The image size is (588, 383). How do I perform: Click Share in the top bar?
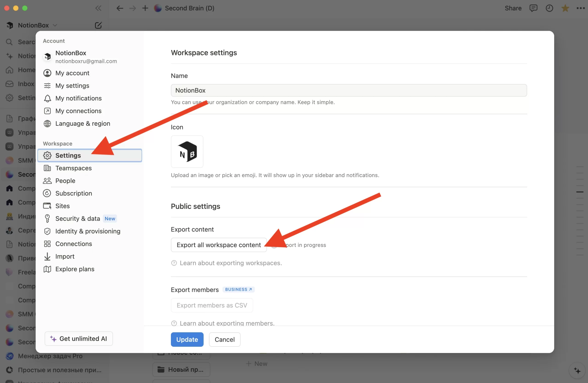point(513,8)
